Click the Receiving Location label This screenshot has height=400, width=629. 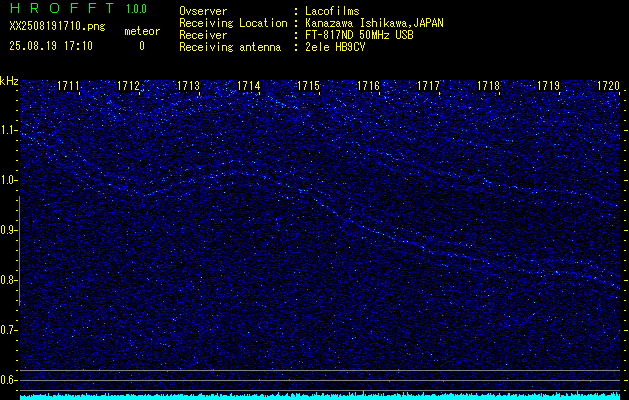pyautogui.click(x=233, y=23)
